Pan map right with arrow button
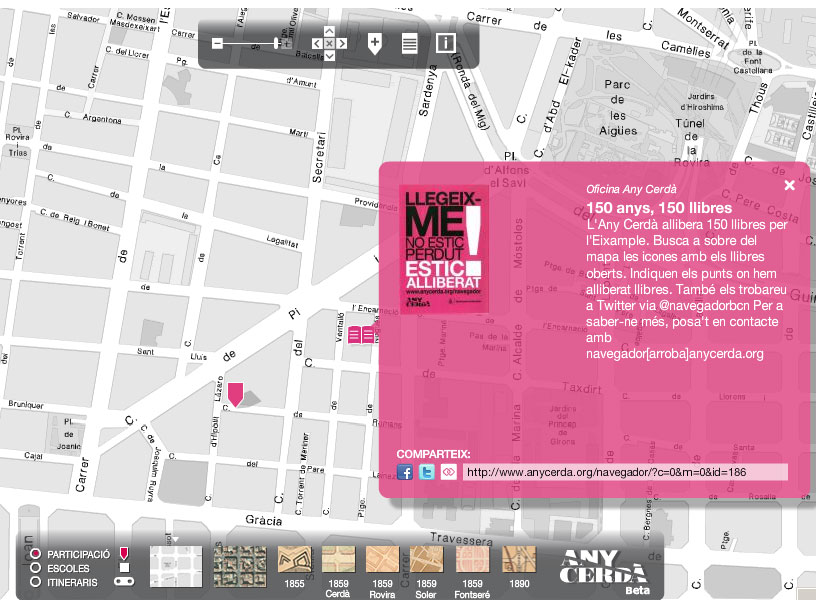 342,44
